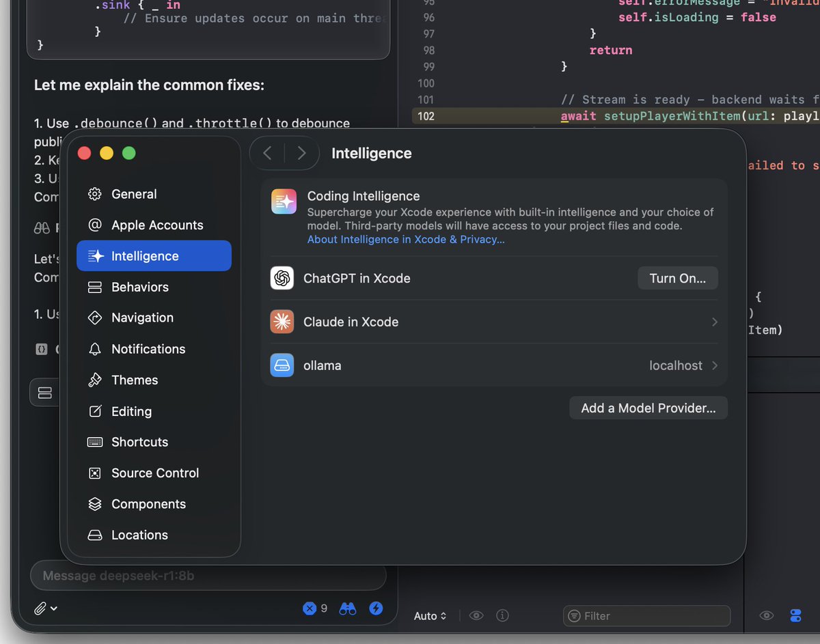Toggle the blue pane switch at the bottom-right

coord(795,615)
